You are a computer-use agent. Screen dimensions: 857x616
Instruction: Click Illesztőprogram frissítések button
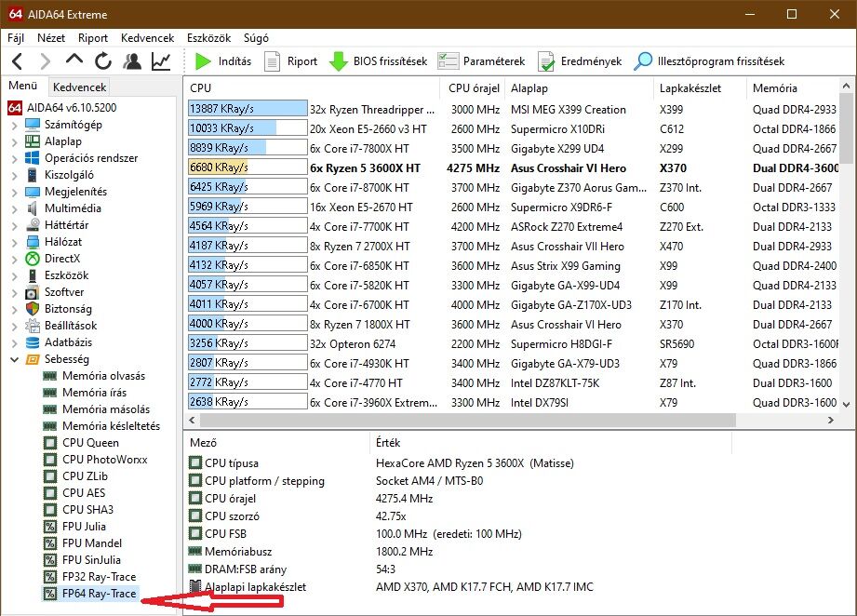pyautogui.click(x=709, y=61)
